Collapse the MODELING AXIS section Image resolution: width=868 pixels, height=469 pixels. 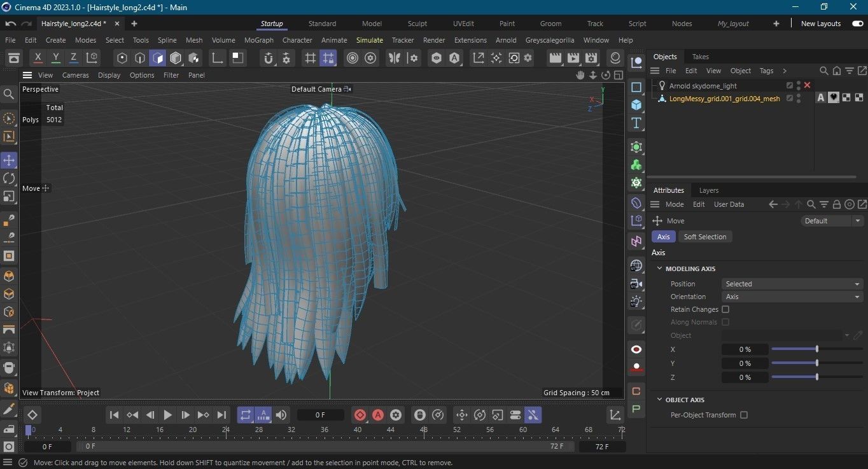pyautogui.click(x=660, y=269)
